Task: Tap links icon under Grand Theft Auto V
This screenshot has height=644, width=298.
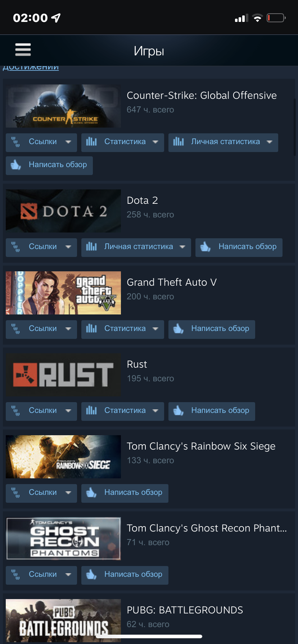Action: pos(16,328)
